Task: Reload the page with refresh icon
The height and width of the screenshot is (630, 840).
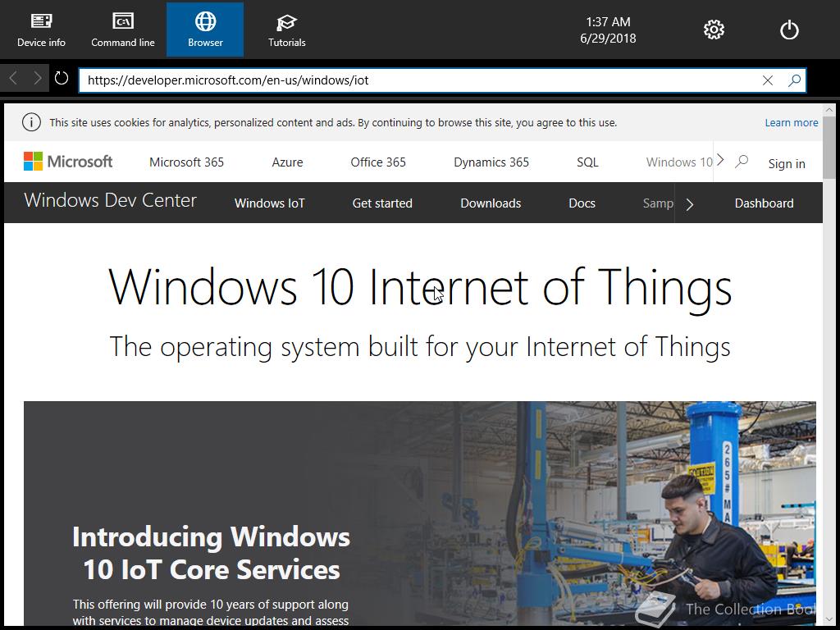Action: click(62, 78)
